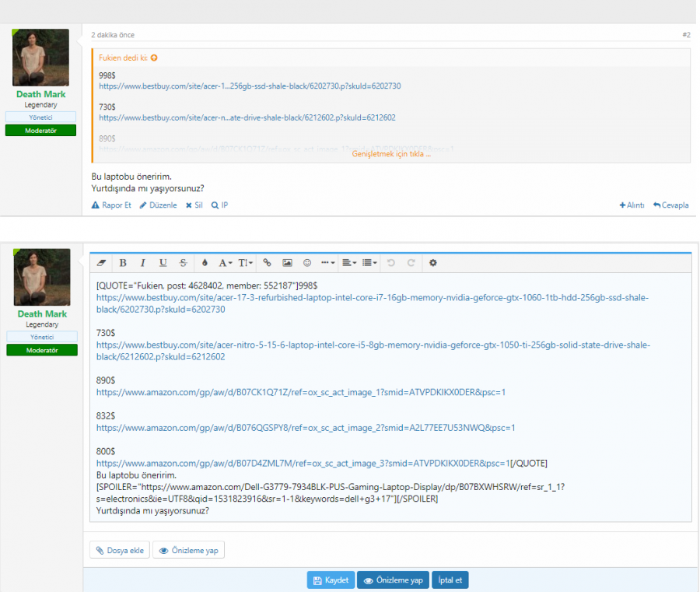Click the Cevapla reply link
Viewport: 700px width, 592px height.
coord(671,205)
